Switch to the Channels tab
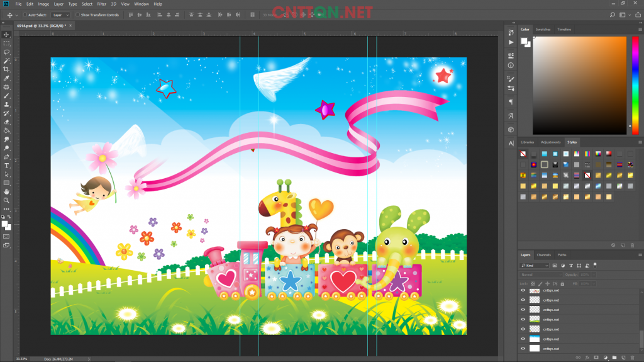This screenshot has height=362, width=644. pyautogui.click(x=544, y=255)
